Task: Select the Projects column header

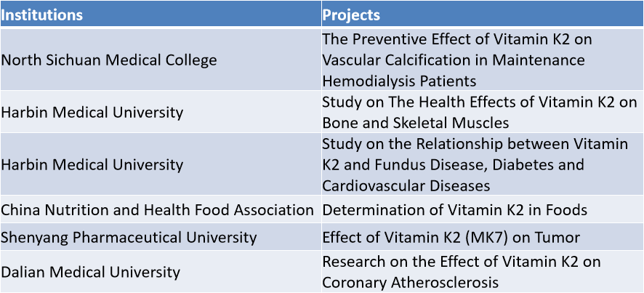Action: (482, 15)
